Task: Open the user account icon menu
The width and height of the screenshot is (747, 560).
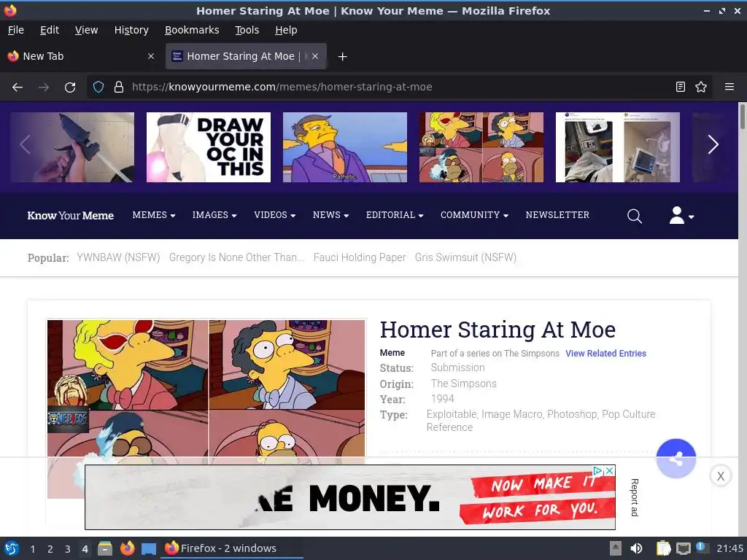Action: tap(681, 216)
